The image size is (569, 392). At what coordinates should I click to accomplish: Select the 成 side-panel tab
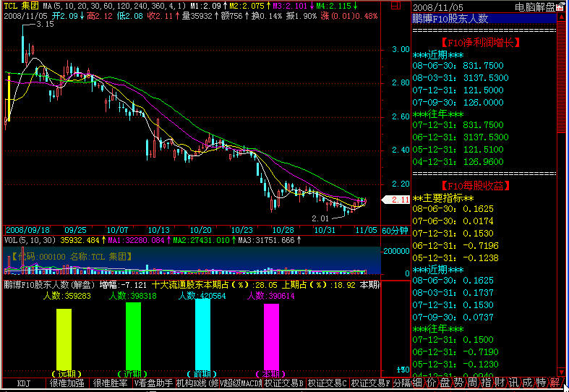coord(527,382)
